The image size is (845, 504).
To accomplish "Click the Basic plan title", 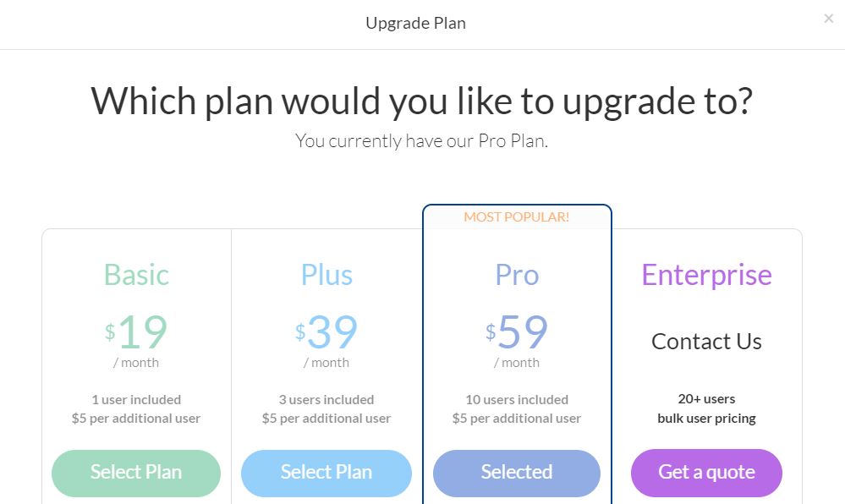I will click(135, 274).
